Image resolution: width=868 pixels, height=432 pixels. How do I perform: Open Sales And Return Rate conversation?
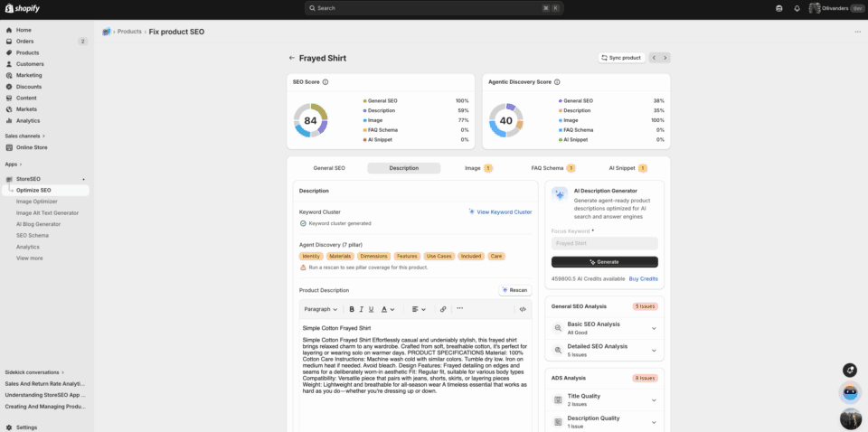point(45,383)
